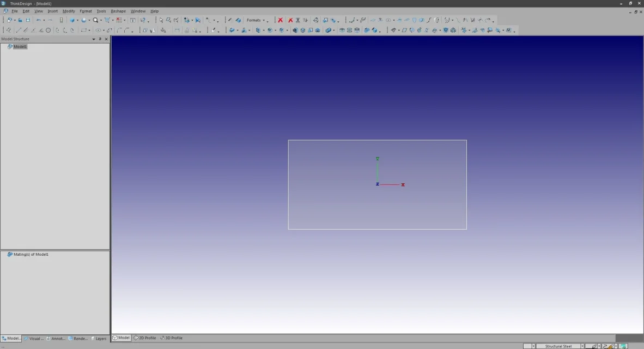
Task: Switch to the 3D Profile tab
Action: pos(173,338)
